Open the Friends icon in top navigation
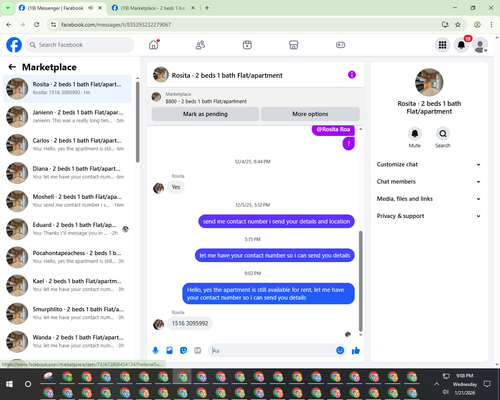This screenshot has height=400, width=500. point(200,45)
